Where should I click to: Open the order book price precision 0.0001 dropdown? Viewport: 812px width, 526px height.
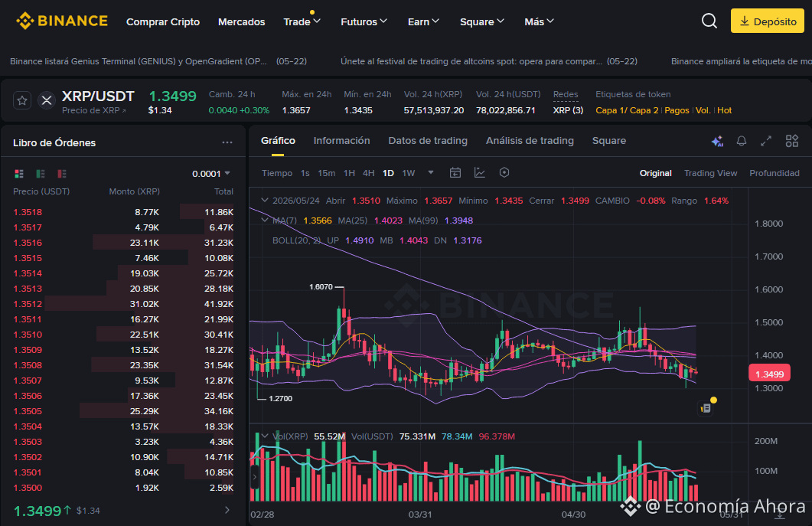(x=210, y=174)
